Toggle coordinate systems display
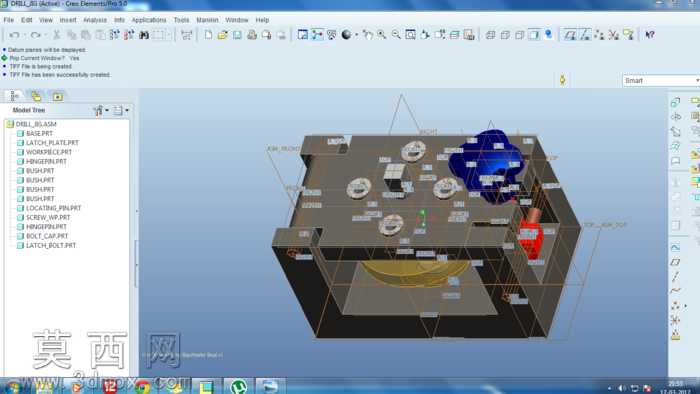The width and height of the screenshot is (700, 394). (x=614, y=35)
